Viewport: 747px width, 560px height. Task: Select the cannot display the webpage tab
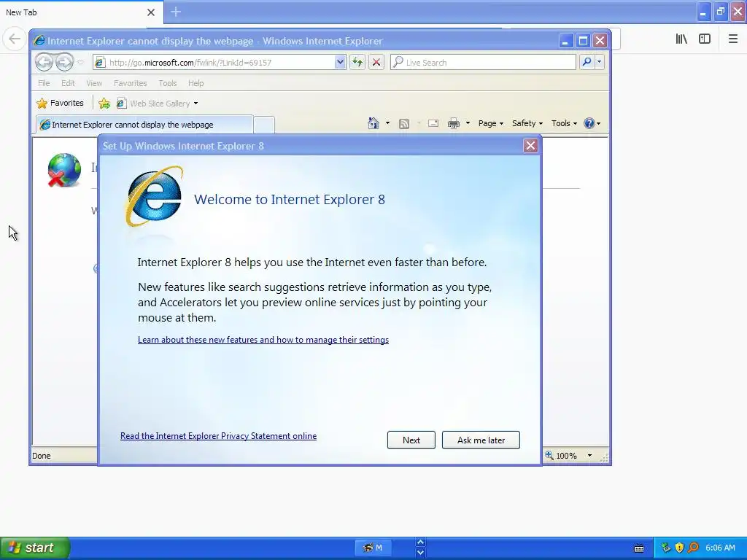point(144,124)
